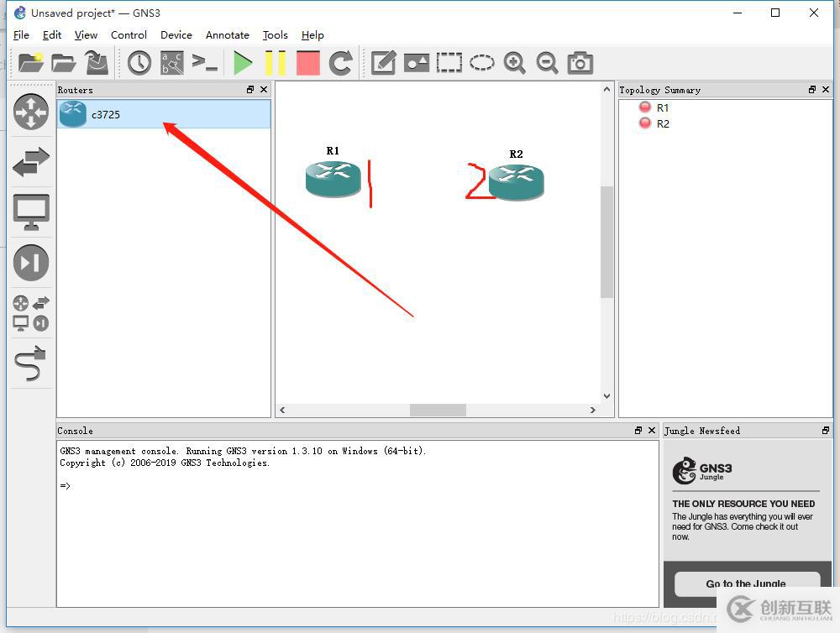
Task: Select the Add a link cable tool
Action: tap(31, 363)
